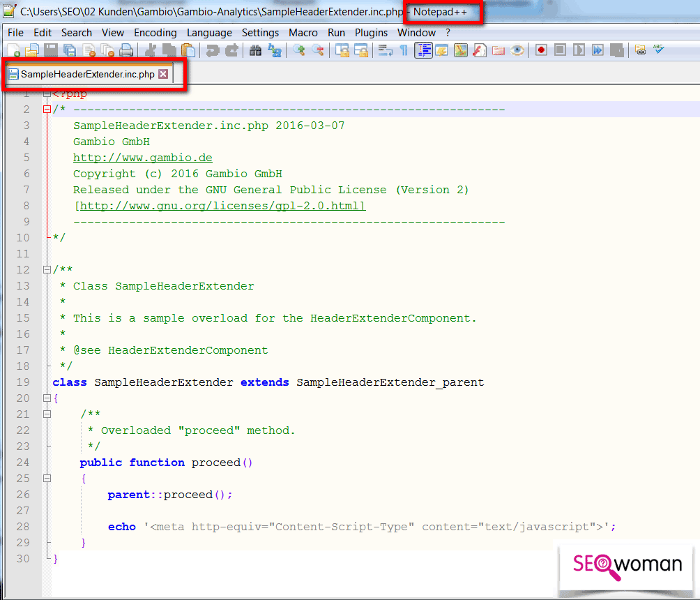Click the word 'extends' on line 19
This screenshot has height=600, width=700.
click(x=265, y=382)
